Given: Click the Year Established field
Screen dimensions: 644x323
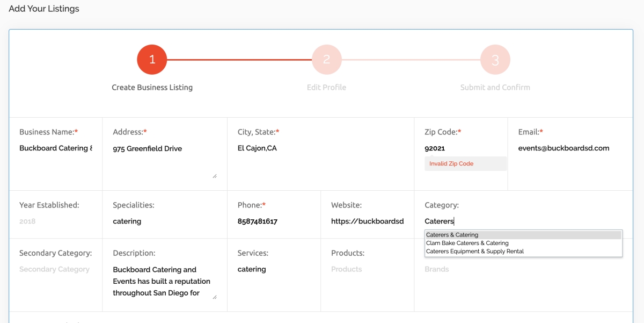Looking at the screenshot, I should pos(56,221).
